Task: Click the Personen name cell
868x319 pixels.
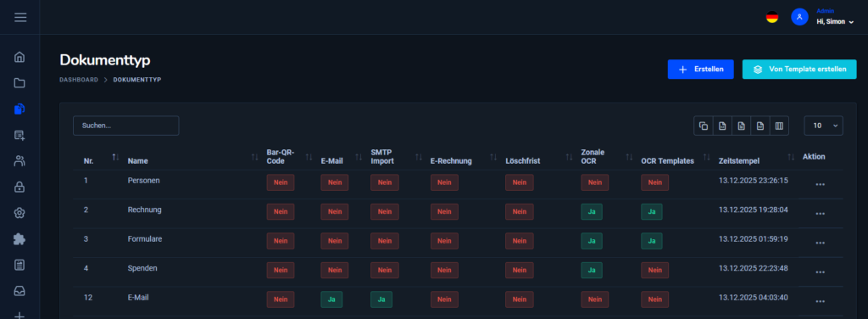Action: [x=144, y=181]
